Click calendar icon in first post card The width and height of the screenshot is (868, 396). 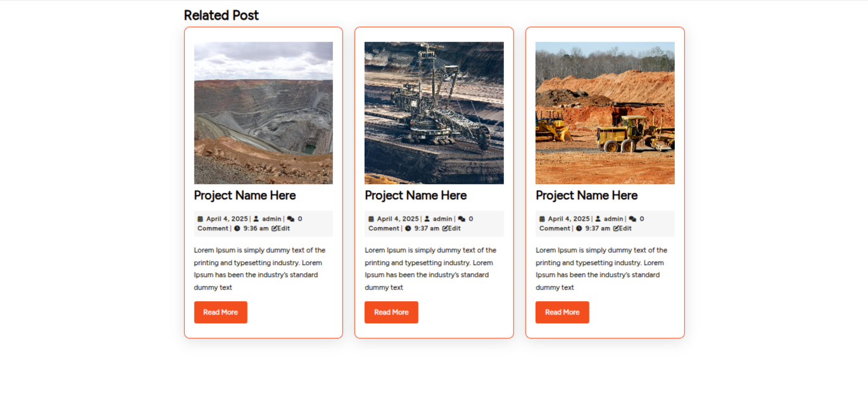point(201,219)
